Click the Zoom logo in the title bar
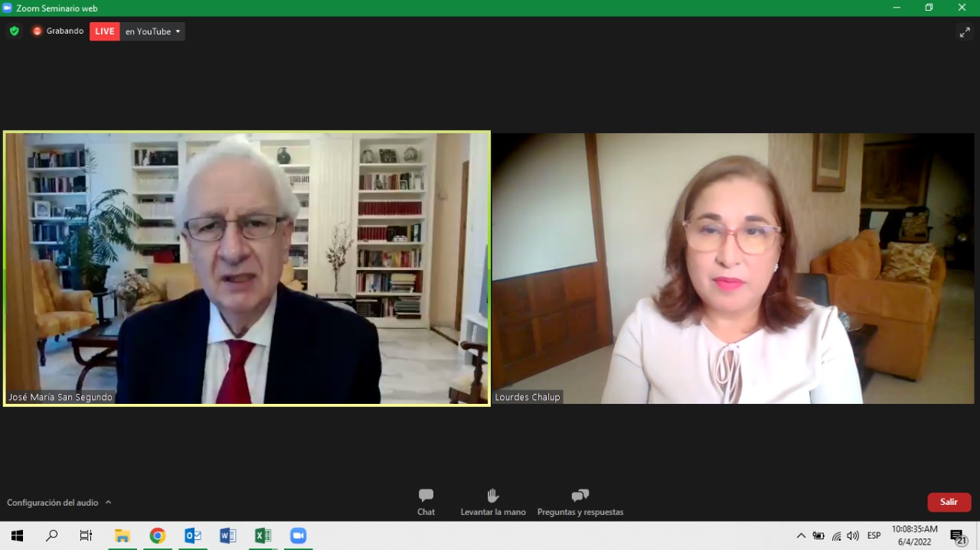Screen dimensions: 980x550 8,8
